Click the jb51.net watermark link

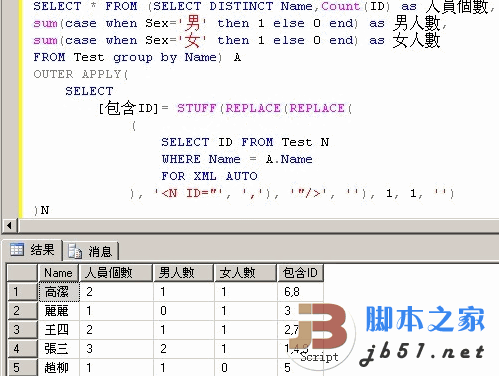pos(422,353)
